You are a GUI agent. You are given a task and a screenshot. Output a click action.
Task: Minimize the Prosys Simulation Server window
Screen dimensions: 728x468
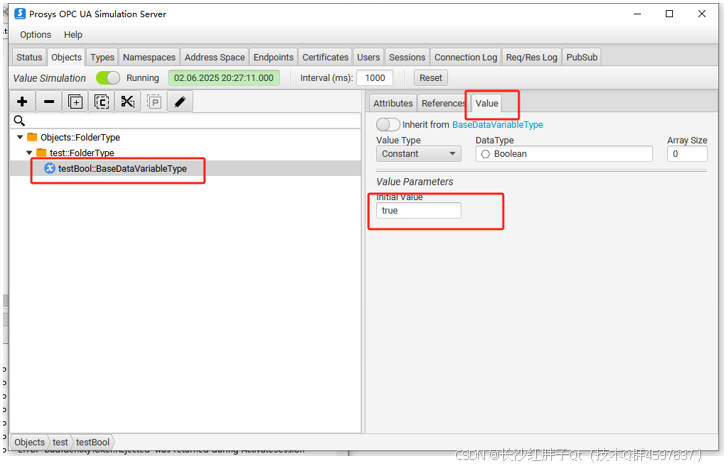[637, 14]
